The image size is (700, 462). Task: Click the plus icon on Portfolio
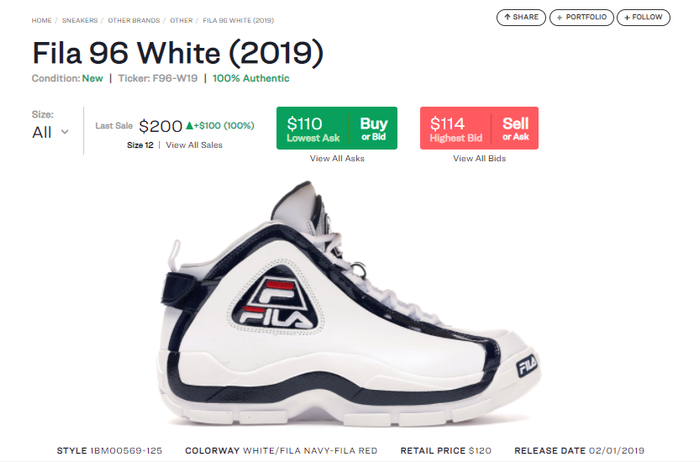click(559, 17)
